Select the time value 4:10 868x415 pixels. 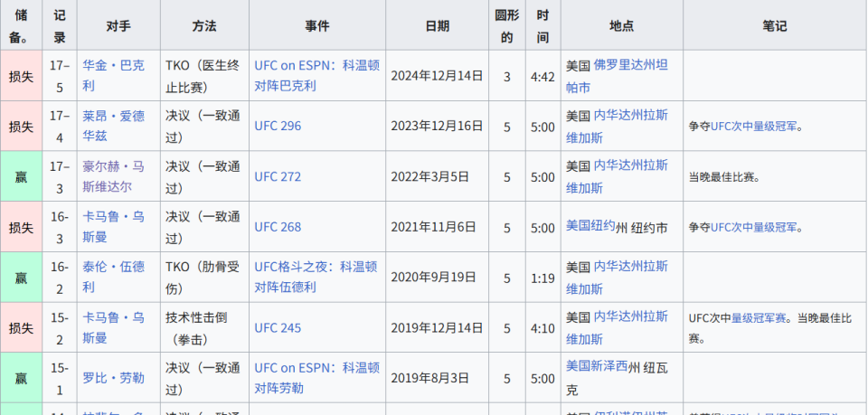[543, 328]
